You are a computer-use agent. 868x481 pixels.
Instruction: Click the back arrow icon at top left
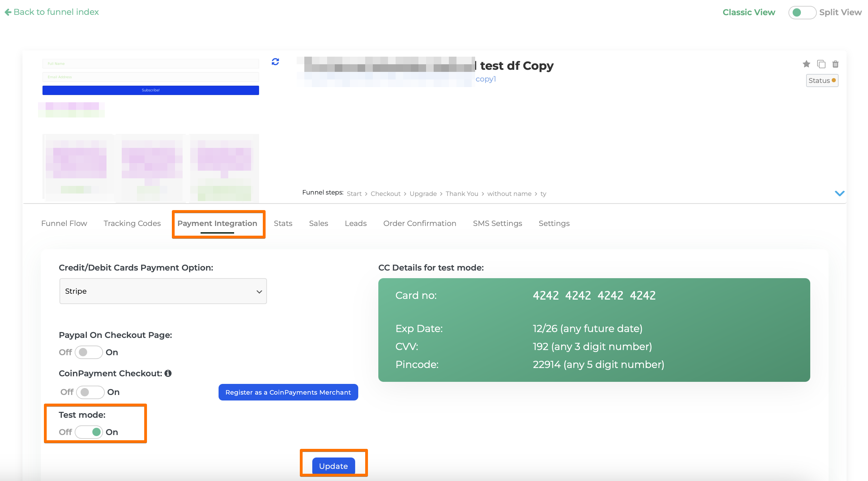tap(8, 12)
